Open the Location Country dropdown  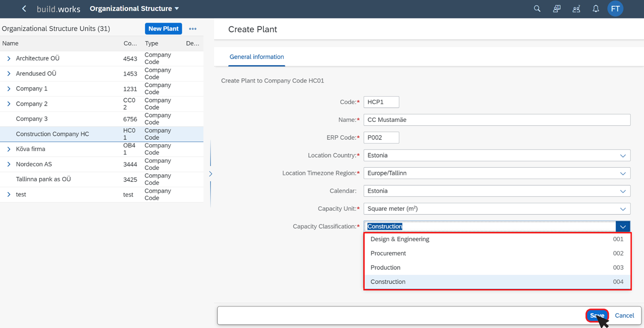click(623, 156)
